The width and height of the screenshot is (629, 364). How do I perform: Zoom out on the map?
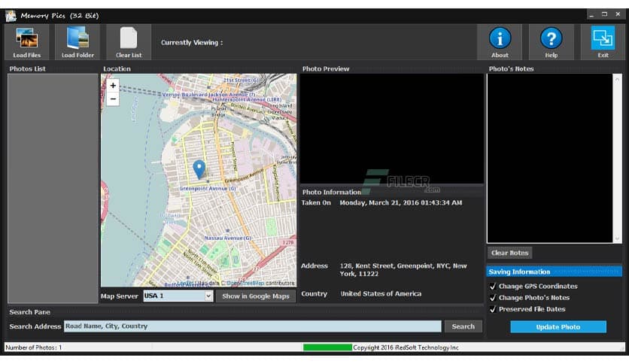(x=113, y=99)
